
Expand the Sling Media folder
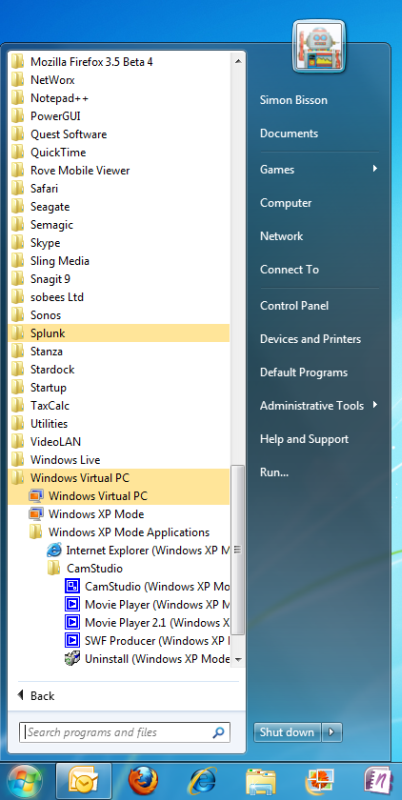click(119, 261)
